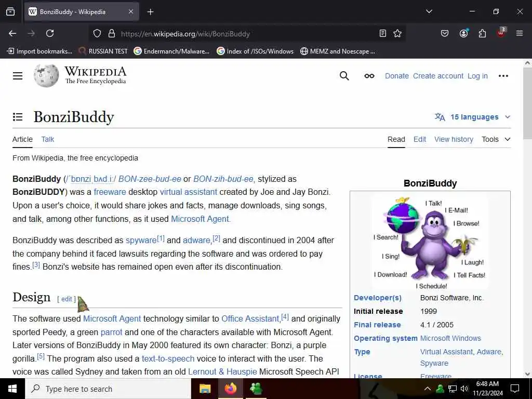The width and height of the screenshot is (532, 399).
Task: Follow the parrot link
Action: (111, 332)
